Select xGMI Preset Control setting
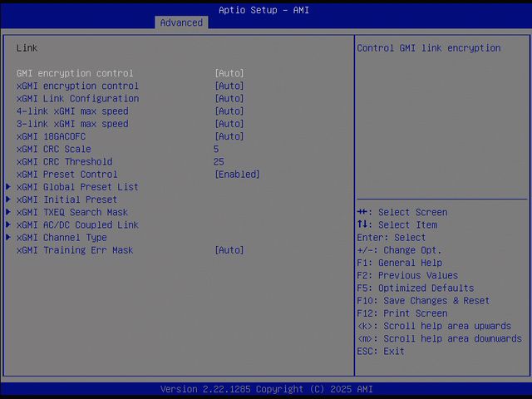This screenshot has width=532, height=399. (x=67, y=175)
